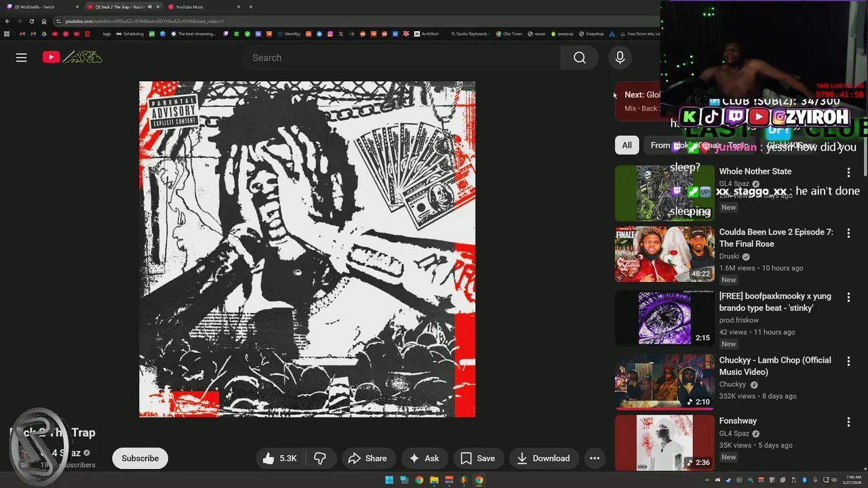Open the X (Twitter) bookmark icon
The width and height of the screenshot is (868, 488).
[340, 34]
